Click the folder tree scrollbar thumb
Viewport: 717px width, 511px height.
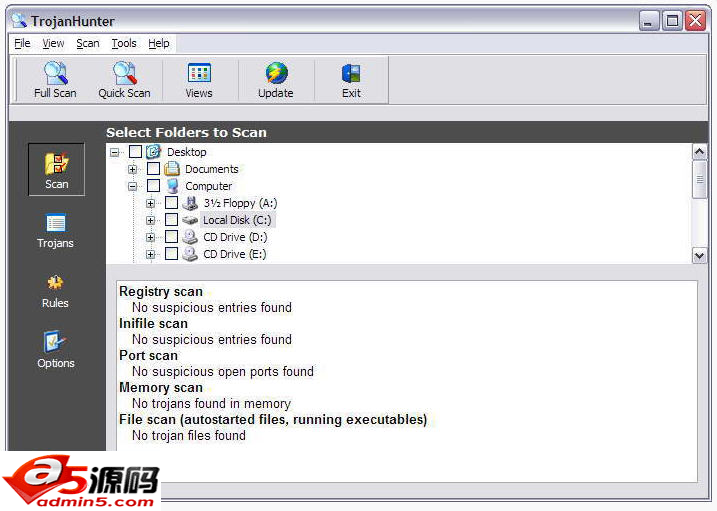point(700,179)
